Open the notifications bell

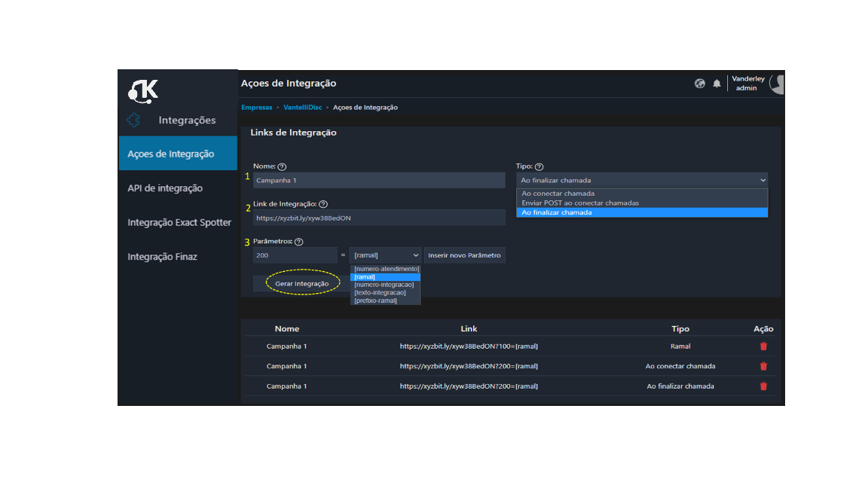coord(717,84)
